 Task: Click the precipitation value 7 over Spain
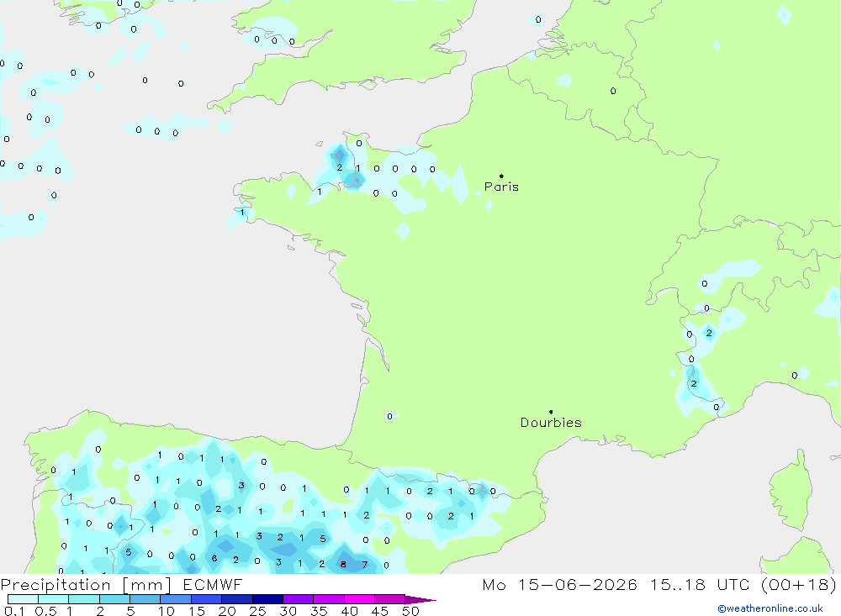365,565
